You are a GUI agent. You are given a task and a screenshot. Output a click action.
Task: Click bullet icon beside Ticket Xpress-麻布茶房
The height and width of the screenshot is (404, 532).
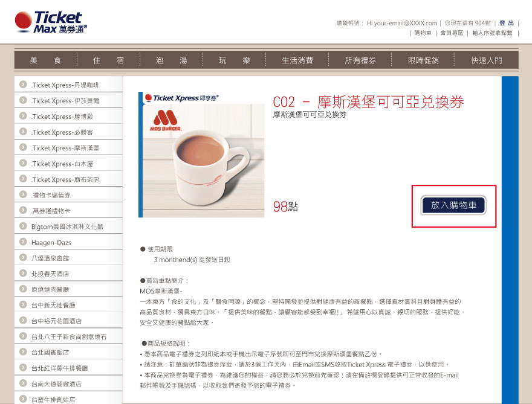click(x=23, y=179)
